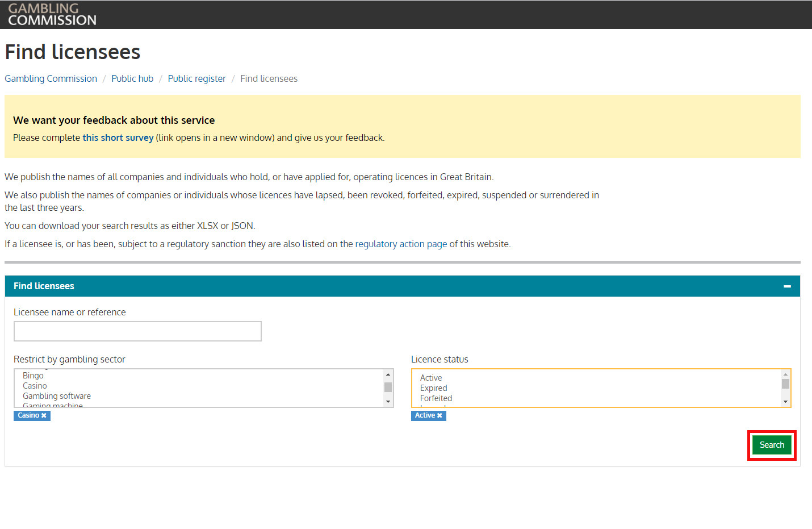Click gambling sector list scroll-up arrow
Image resolution: width=812 pixels, height=529 pixels.
tap(388, 374)
